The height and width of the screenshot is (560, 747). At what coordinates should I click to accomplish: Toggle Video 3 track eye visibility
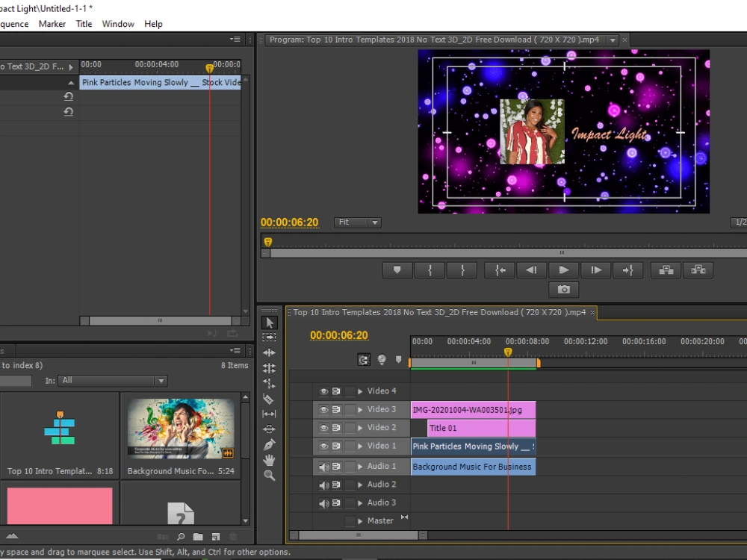(x=324, y=409)
